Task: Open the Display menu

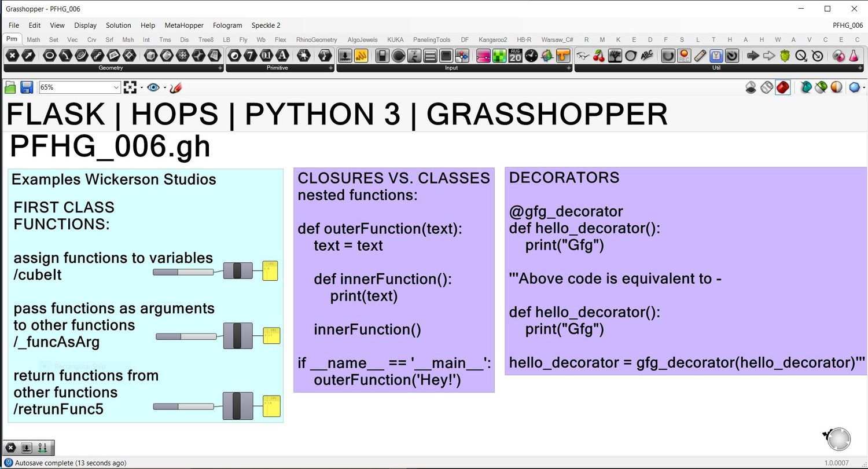Action: (86, 25)
